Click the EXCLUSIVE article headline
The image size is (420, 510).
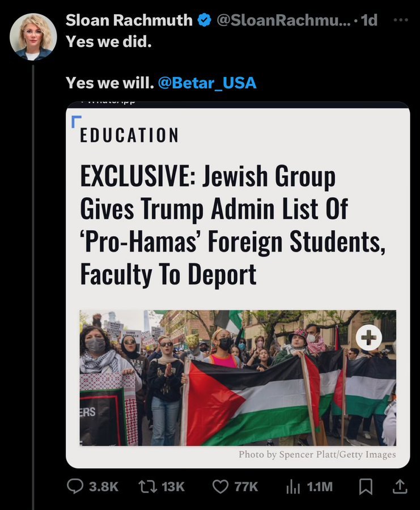pos(232,225)
